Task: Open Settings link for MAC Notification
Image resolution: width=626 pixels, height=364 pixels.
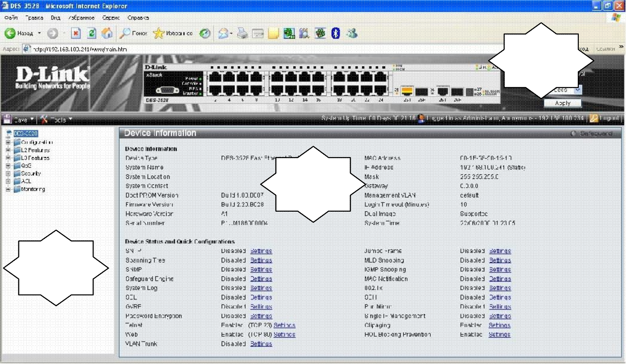Action: (x=500, y=279)
